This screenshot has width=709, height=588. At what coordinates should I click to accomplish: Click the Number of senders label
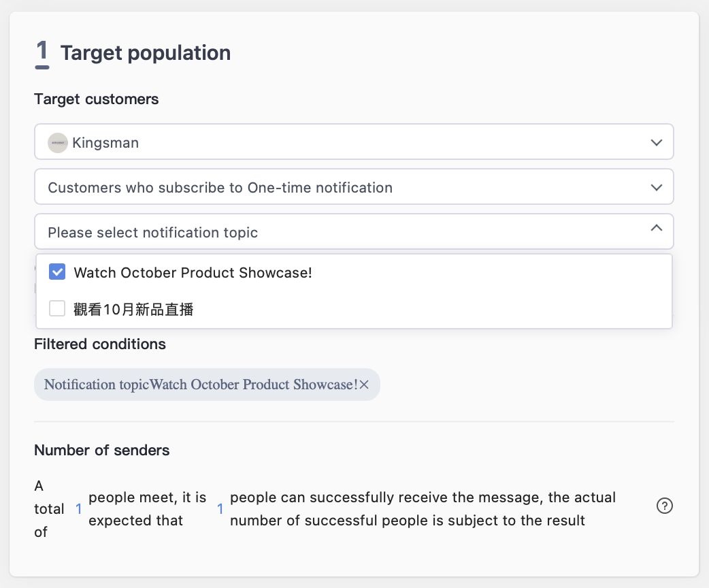tap(102, 450)
